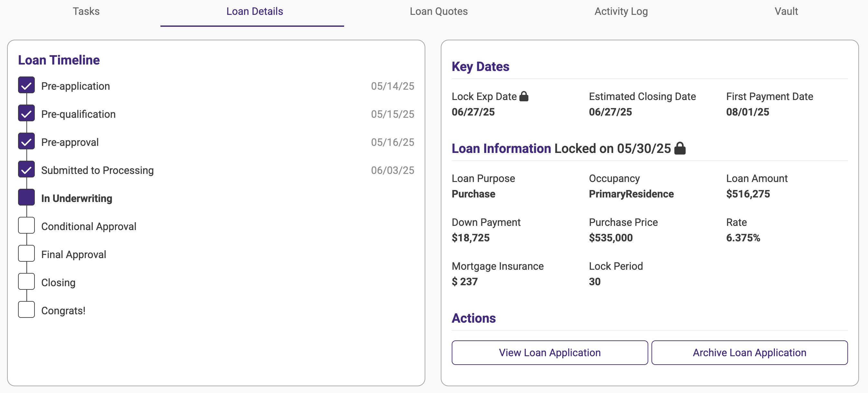The image size is (868, 393).
Task: Open the Activity Log tab
Action: tap(621, 12)
